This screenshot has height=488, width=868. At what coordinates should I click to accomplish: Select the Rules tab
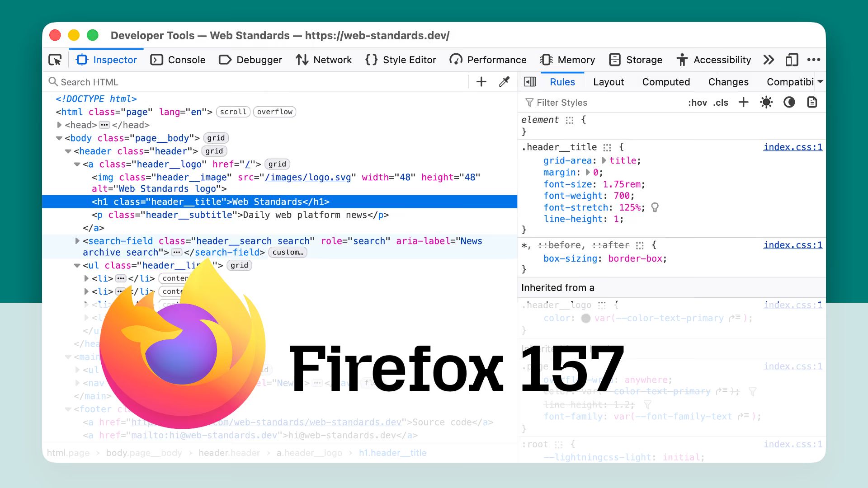tap(562, 82)
